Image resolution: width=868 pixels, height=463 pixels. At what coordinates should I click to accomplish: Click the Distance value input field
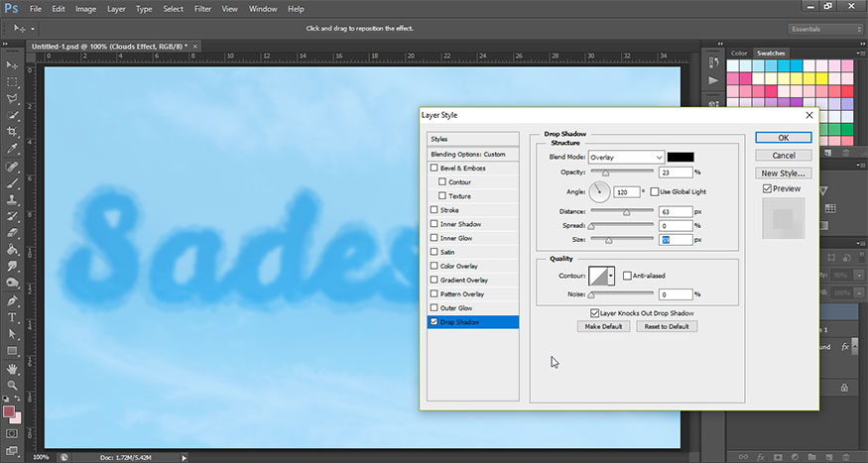(x=675, y=210)
